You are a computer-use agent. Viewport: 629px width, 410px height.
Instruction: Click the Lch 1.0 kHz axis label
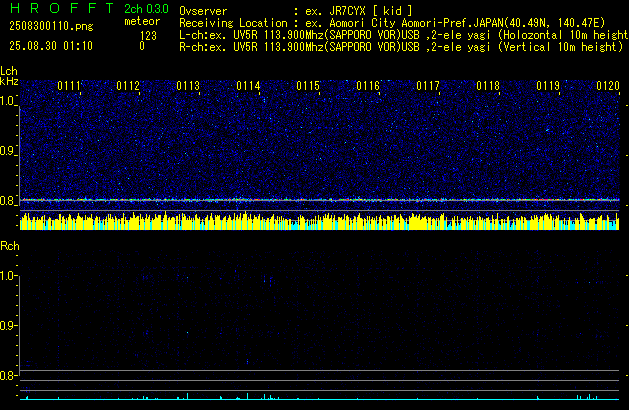[8, 101]
